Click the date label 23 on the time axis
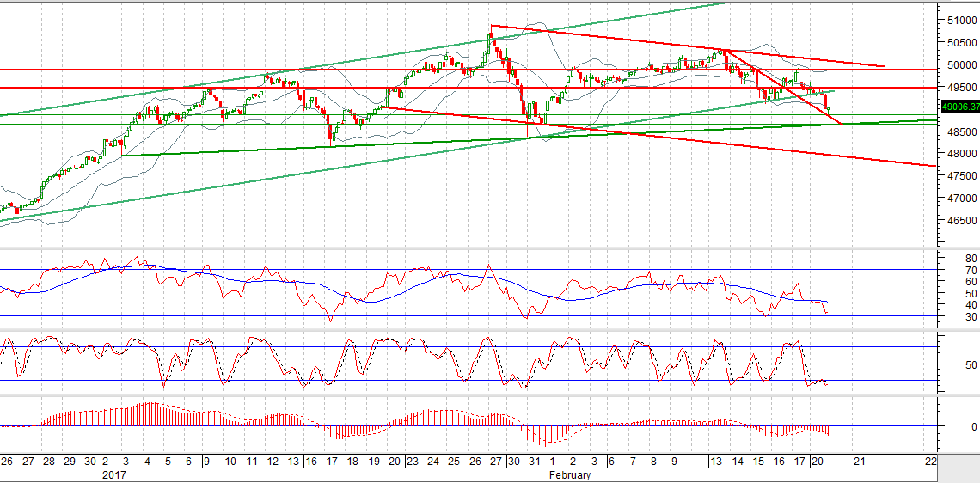 click(412, 462)
